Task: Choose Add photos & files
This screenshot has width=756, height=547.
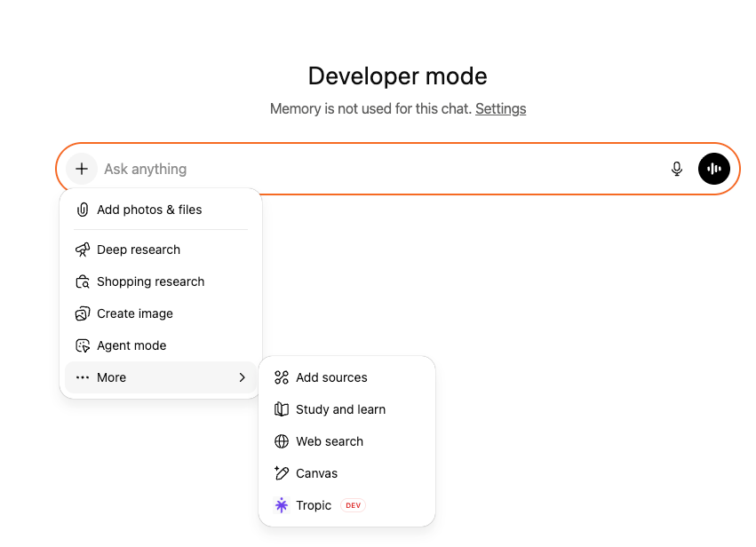Action: coord(149,210)
